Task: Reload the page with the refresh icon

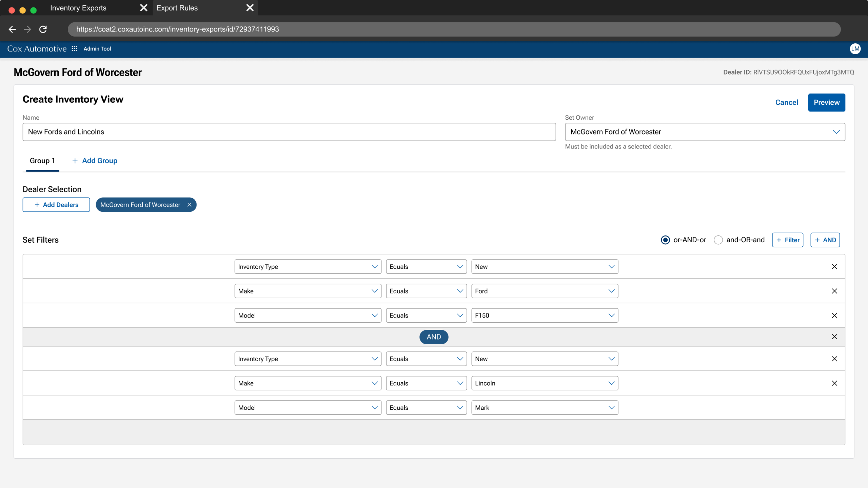Action: (43, 29)
